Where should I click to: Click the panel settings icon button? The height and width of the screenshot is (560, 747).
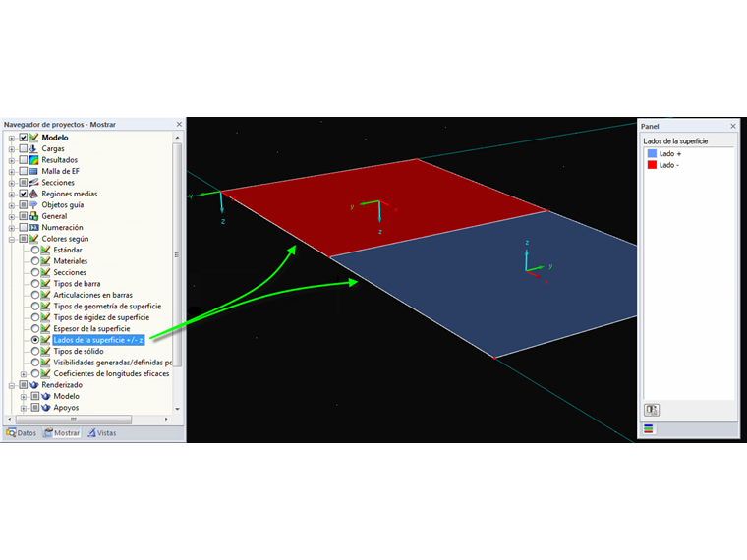pos(652,410)
